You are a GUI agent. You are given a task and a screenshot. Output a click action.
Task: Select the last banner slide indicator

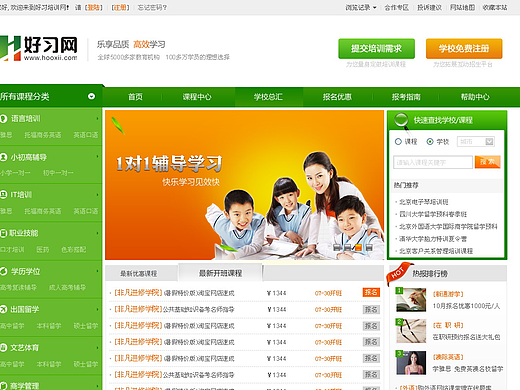[369, 247]
